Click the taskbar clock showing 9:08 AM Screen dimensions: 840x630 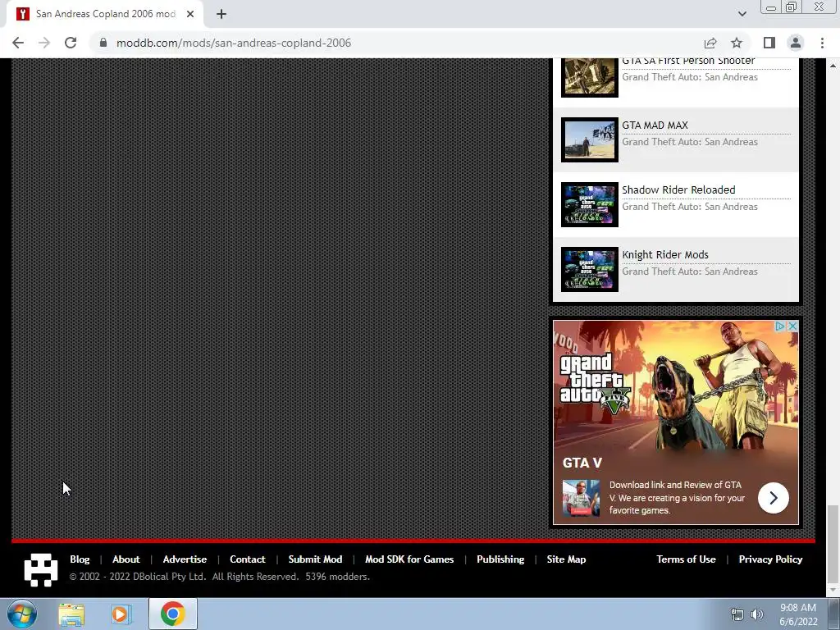pyautogui.click(x=798, y=614)
